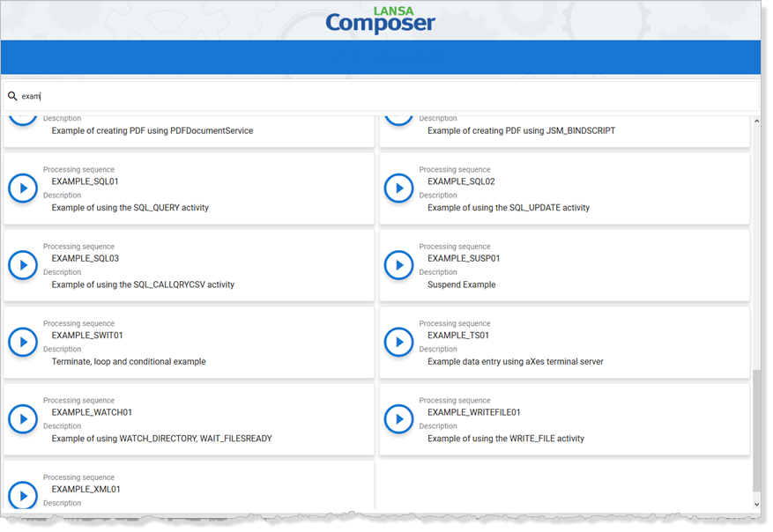Click the 'Suspend Example' description
773x532 pixels.
coord(462,284)
